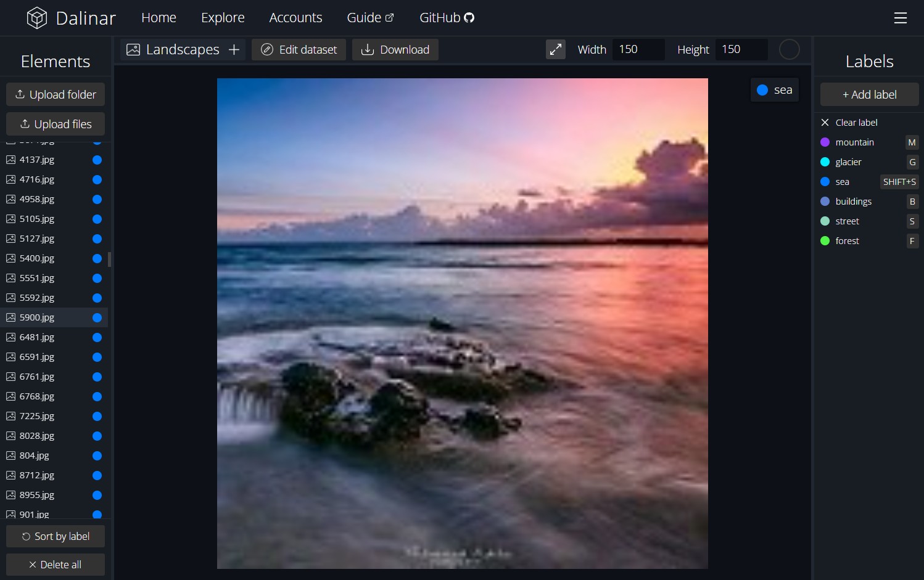This screenshot has width=924, height=580.
Task: Click the Dalinar cube logo icon
Action: (37, 17)
